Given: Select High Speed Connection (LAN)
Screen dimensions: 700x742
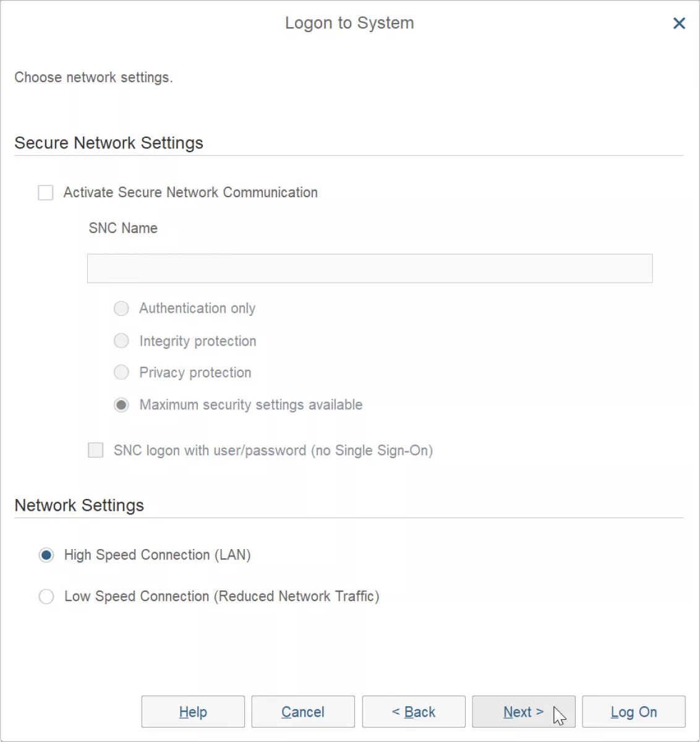Looking at the screenshot, I should click(46, 555).
